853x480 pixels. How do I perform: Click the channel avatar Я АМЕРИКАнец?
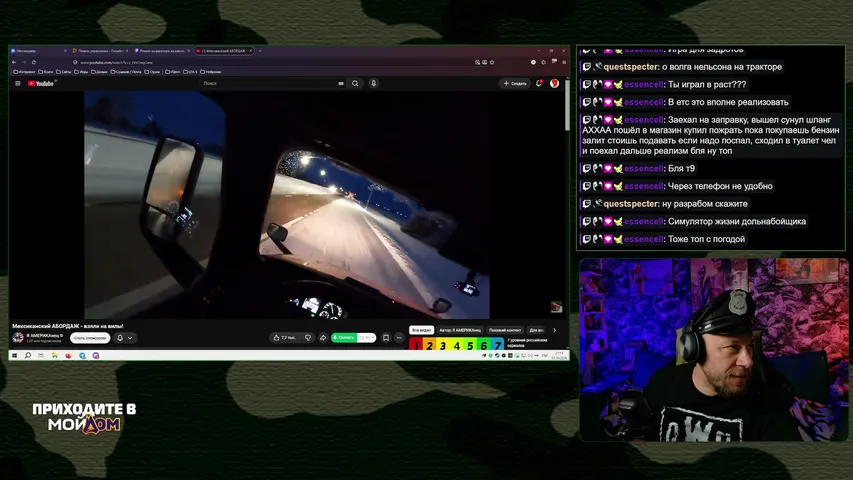click(x=18, y=337)
